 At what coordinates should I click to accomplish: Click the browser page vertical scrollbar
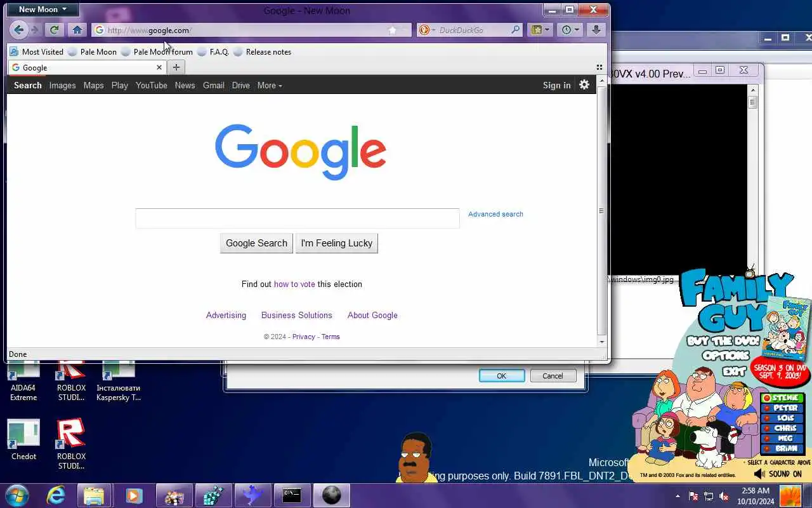[x=601, y=211]
